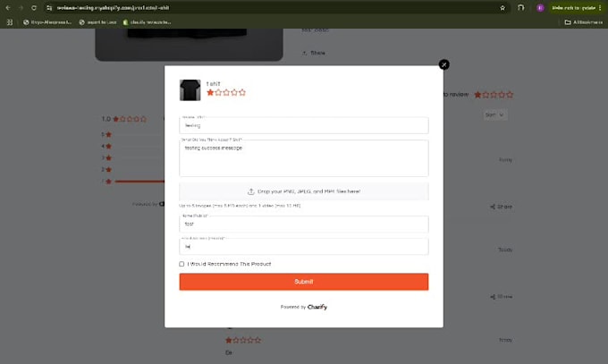The width and height of the screenshot is (608, 364).
Task: Click the Share link on the first review
Action: [501, 207]
